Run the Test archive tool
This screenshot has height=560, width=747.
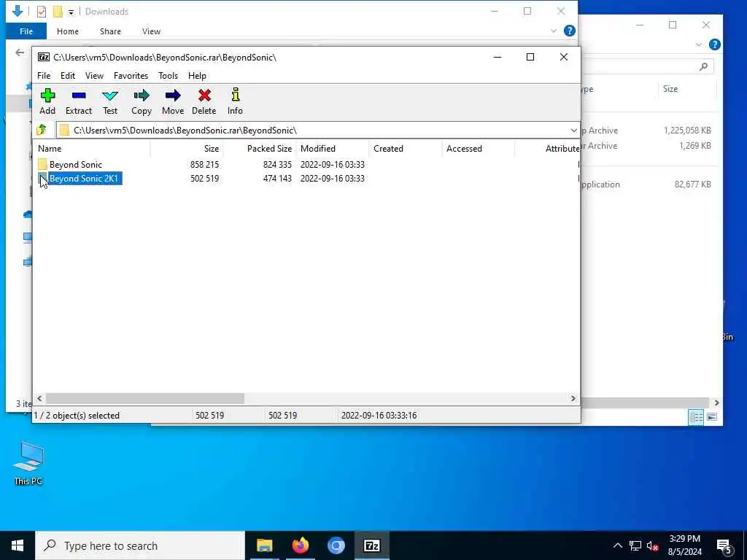pyautogui.click(x=110, y=101)
